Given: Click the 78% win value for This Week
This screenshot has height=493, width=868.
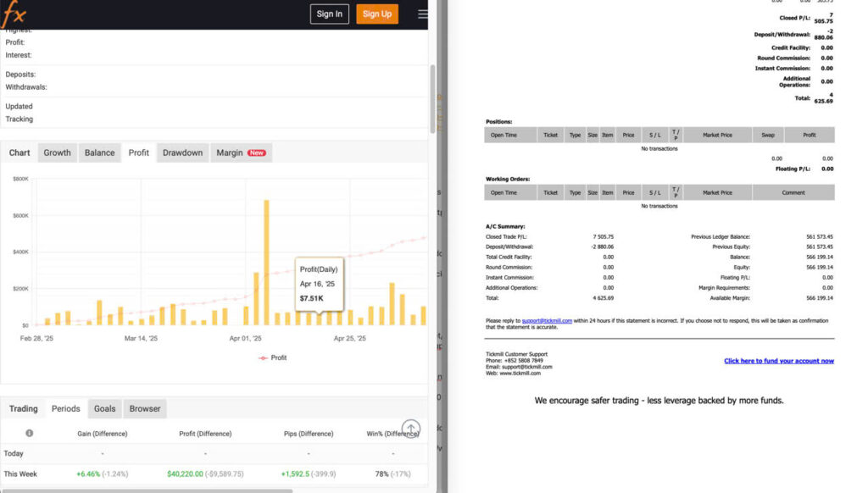Looking at the screenshot, I should point(382,474).
